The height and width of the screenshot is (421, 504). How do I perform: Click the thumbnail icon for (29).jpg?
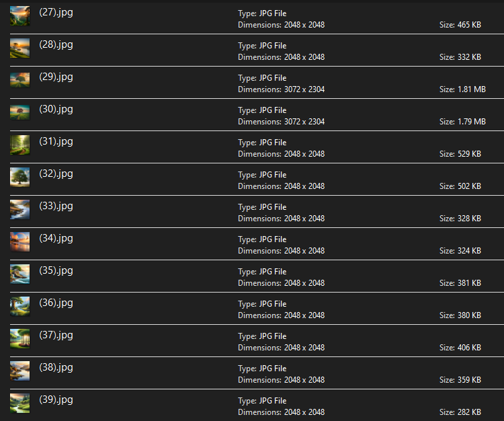(x=19, y=80)
